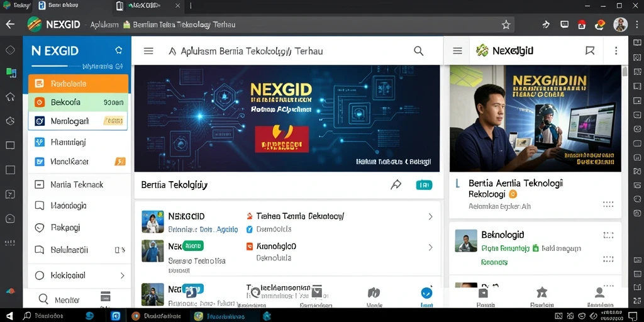Bookmark page with star icon in address bar
The width and height of the screenshot is (644, 322).
point(506,25)
